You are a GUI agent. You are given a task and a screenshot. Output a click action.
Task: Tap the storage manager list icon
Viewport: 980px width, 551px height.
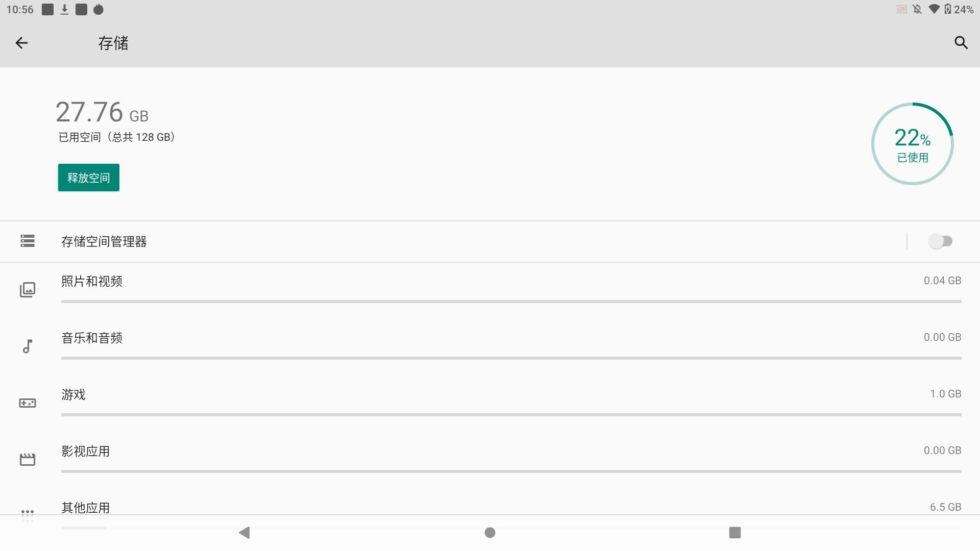point(28,241)
